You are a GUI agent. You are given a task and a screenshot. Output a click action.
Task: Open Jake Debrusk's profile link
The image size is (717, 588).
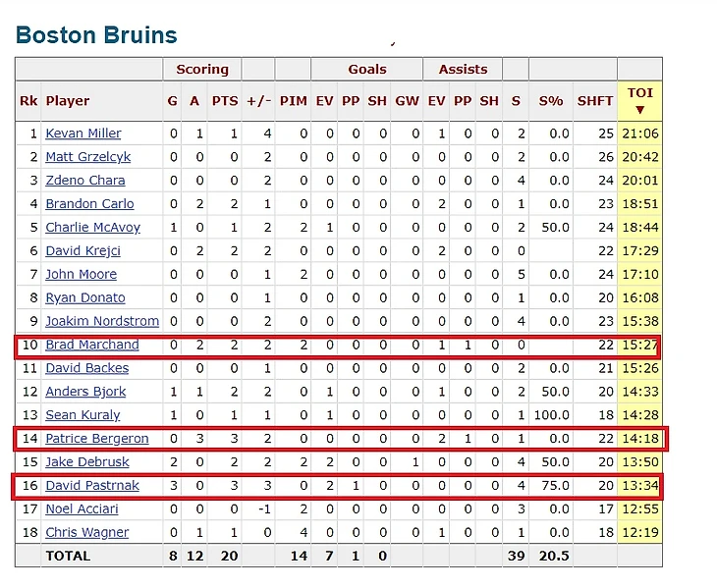click(87, 462)
